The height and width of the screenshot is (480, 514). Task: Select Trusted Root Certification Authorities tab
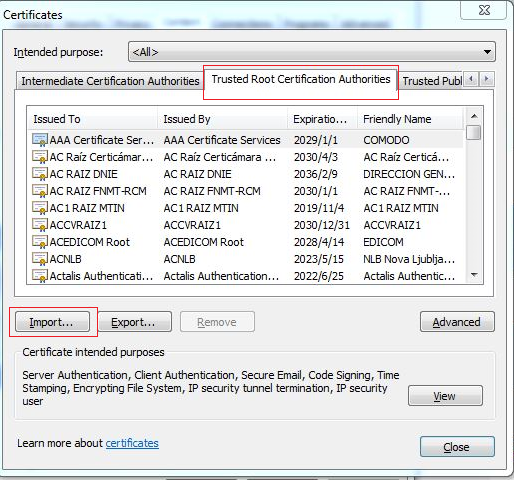click(301, 79)
